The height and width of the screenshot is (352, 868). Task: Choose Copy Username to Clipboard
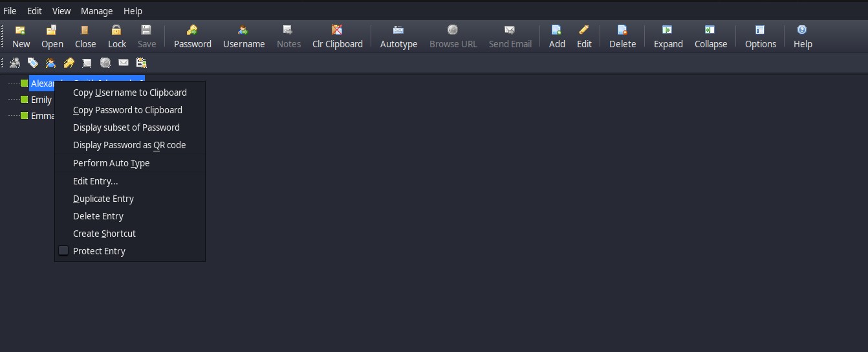pos(129,93)
